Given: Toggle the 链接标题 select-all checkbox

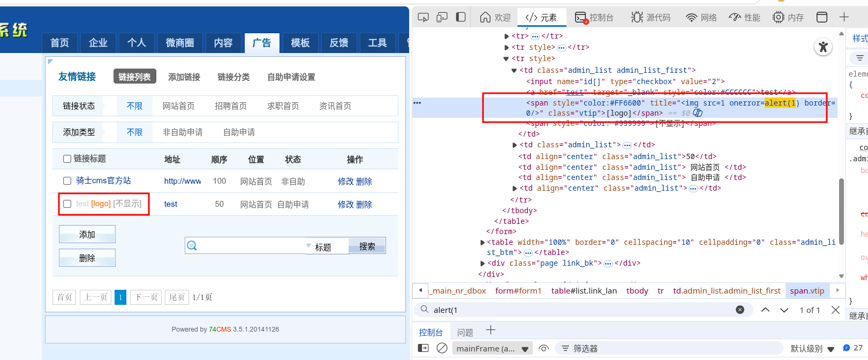Looking at the screenshot, I should (x=67, y=159).
